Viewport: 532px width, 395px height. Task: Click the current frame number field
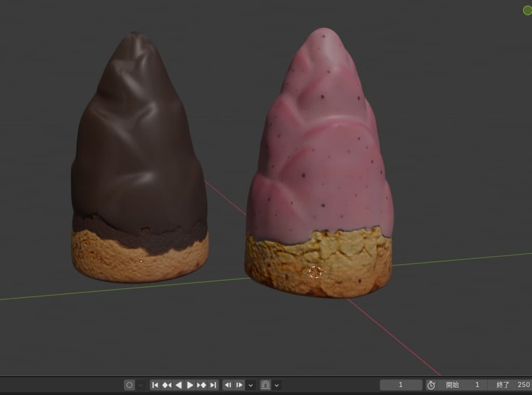[x=401, y=385]
